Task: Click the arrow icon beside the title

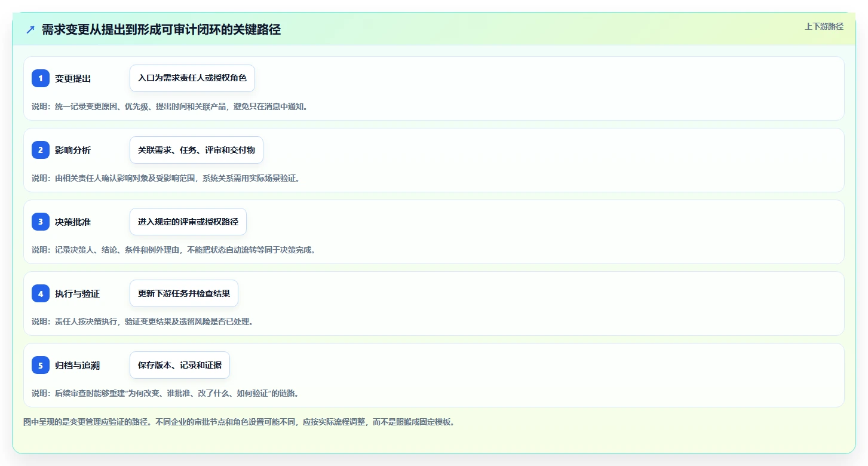Action: (x=30, y=29)
